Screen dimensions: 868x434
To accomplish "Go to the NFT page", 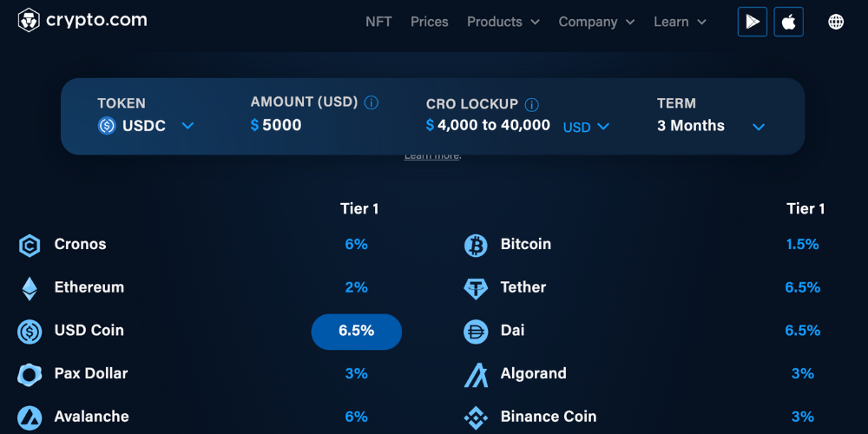I will (x=378, y=22).
